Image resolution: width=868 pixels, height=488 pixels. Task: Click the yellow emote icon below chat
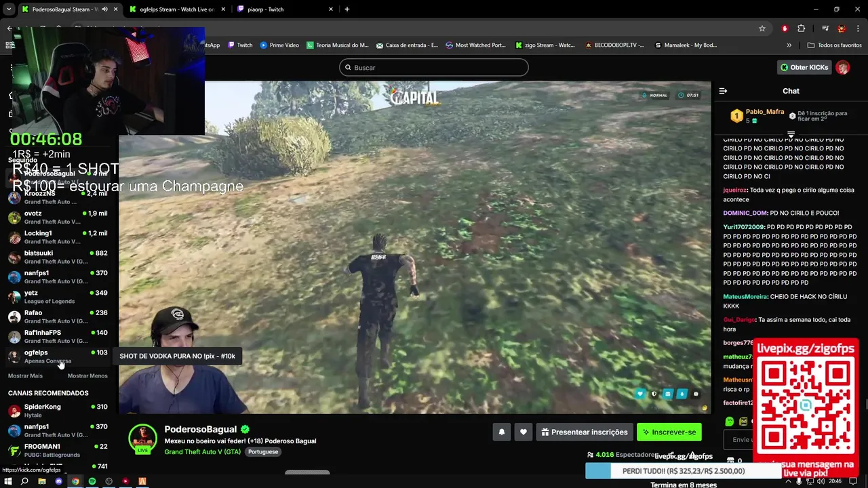[x=743, y=421]
